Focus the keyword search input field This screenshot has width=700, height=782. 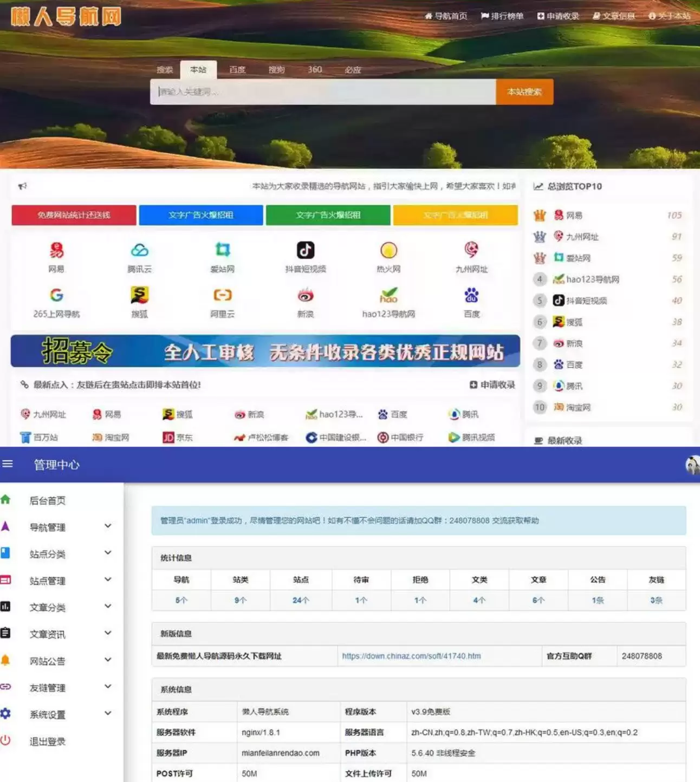coord(323,92)
